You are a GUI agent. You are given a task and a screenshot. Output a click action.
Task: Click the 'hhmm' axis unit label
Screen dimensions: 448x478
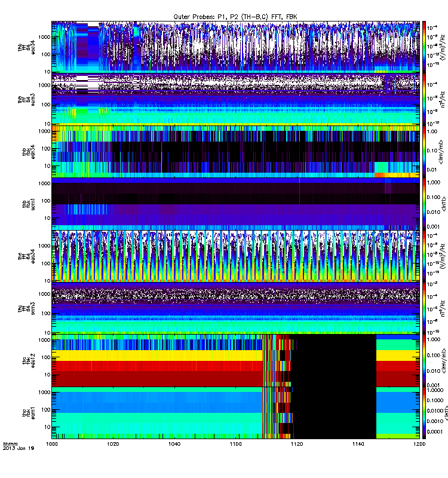[x=10, y=444]
